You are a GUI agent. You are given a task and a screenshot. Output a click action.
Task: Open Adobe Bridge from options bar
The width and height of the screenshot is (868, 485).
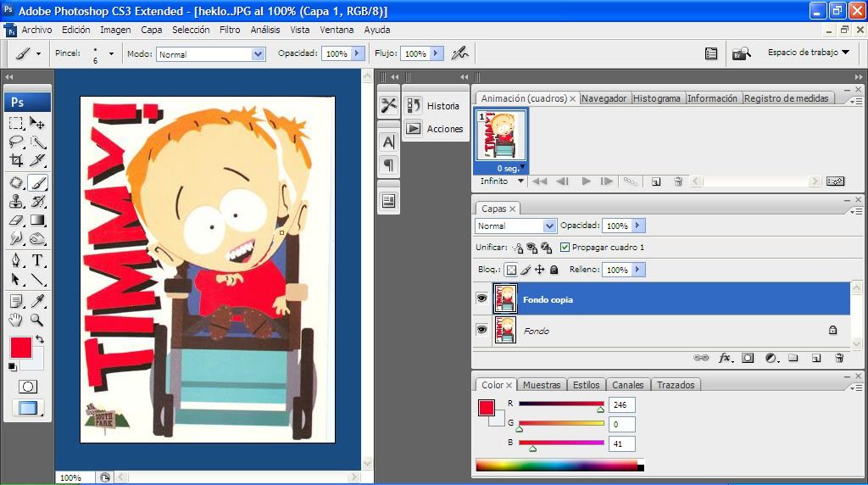pos(741,53)
